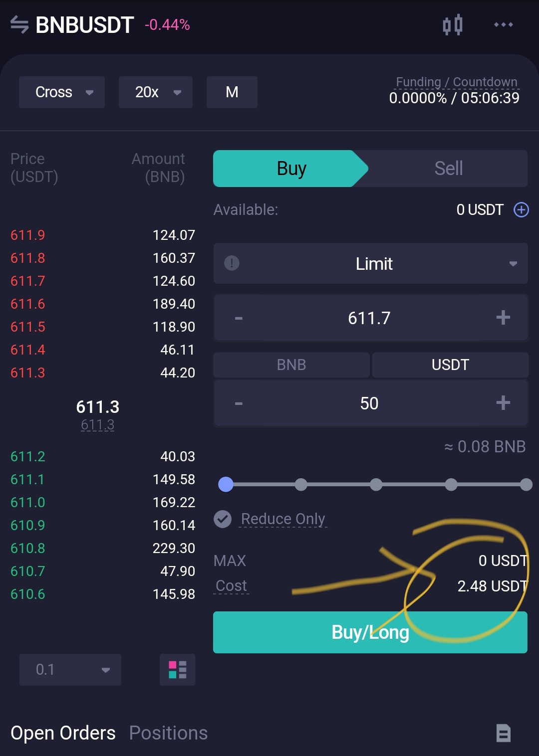Tap the swap trading pair icon
The width and height of the screenshot is (539, 756).
coord(19,24)
